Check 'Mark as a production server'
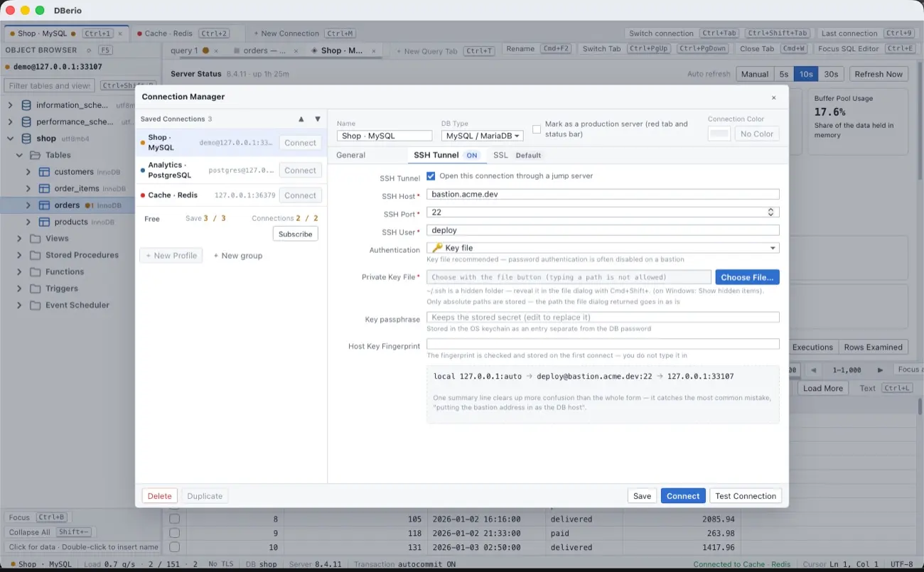The image size is (924, 572). pyautogui.click(x=537, y=129)
